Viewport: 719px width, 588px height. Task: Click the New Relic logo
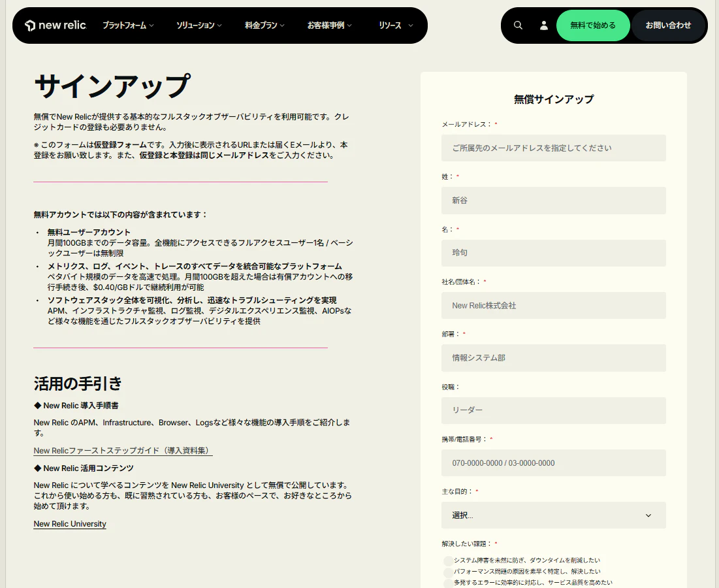click(56, 25)
